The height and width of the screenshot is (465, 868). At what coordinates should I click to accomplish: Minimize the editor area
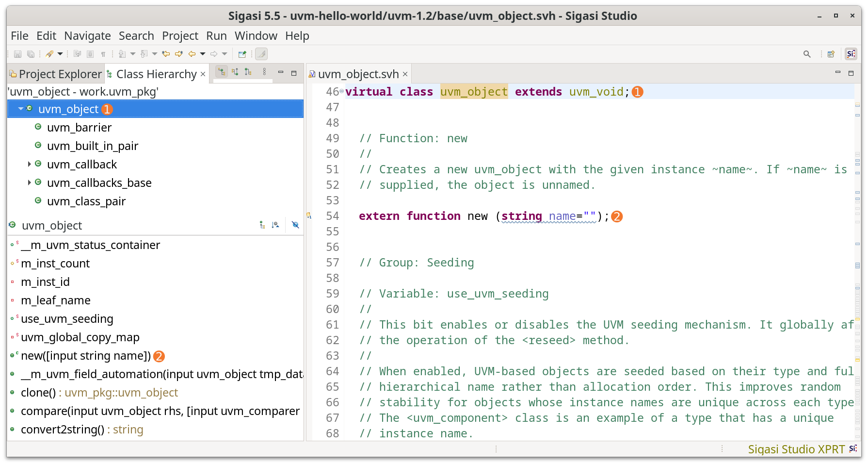pyautogui.click(x=838, y=72)
